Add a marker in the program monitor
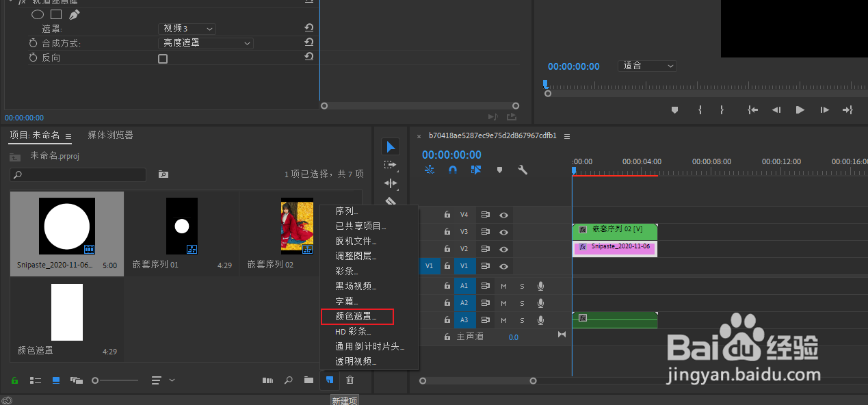Screen dimensions: 868x405 coord(674,109)
